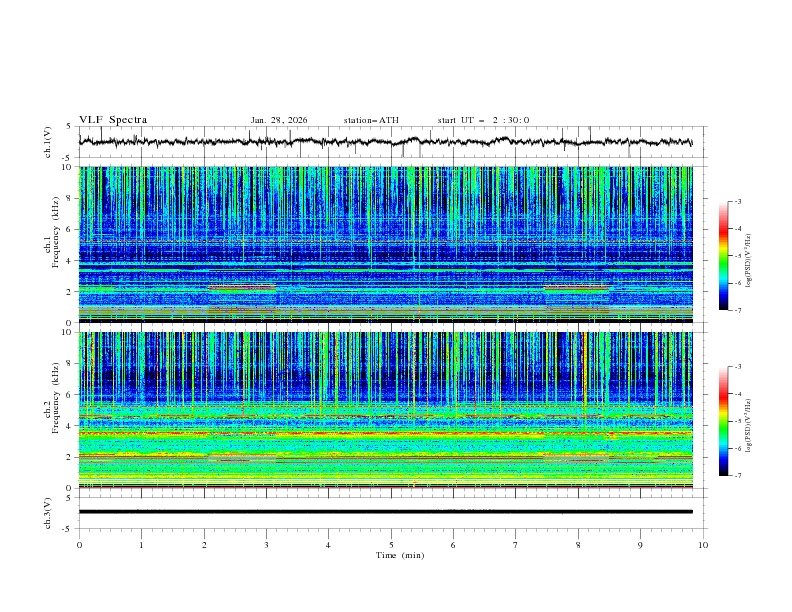
Task: Click the ch.3(V) flat waveform trace
Action: pos(390,512)
